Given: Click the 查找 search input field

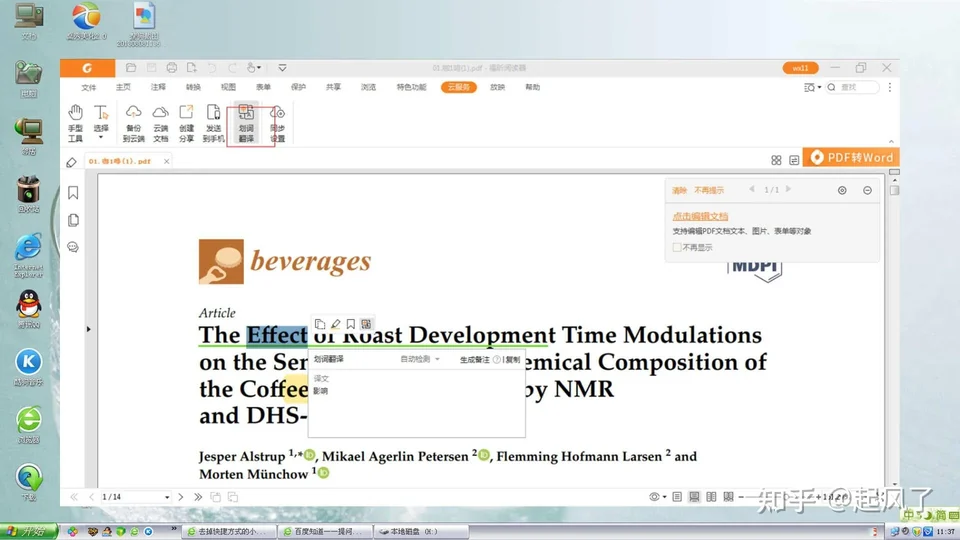Looking at the screenshot, I should (x=852, y=88).
